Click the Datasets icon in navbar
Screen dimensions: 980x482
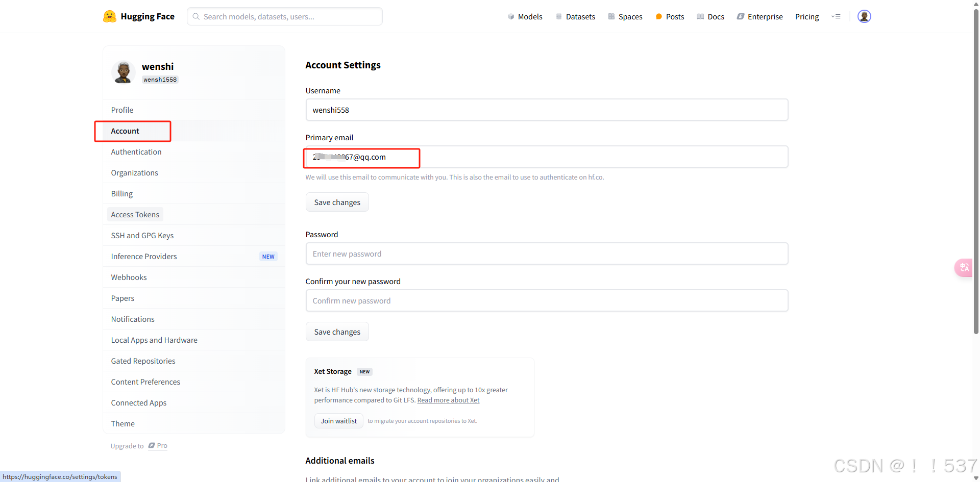click(x=559, y=17)
